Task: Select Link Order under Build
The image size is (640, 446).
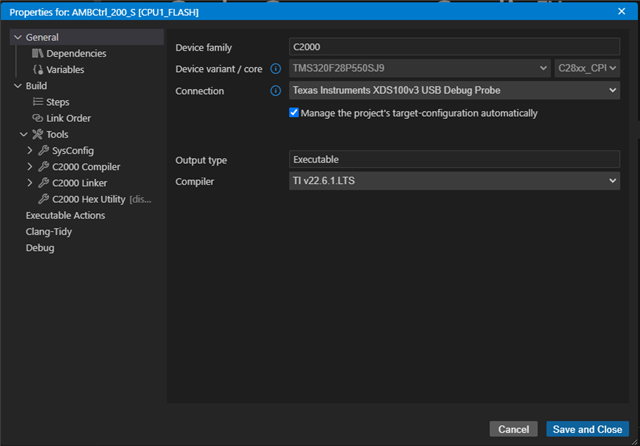Action: [68, 118]
